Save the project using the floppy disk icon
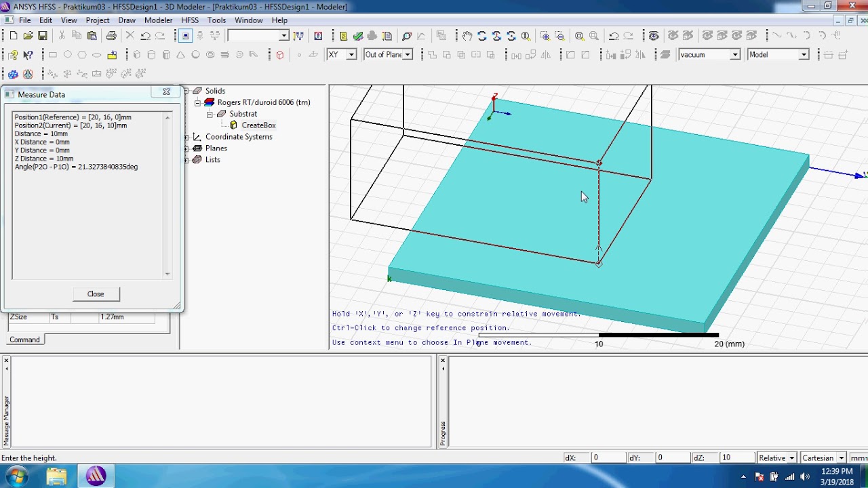The image size is (868, 488). click(x=43, y=36)
